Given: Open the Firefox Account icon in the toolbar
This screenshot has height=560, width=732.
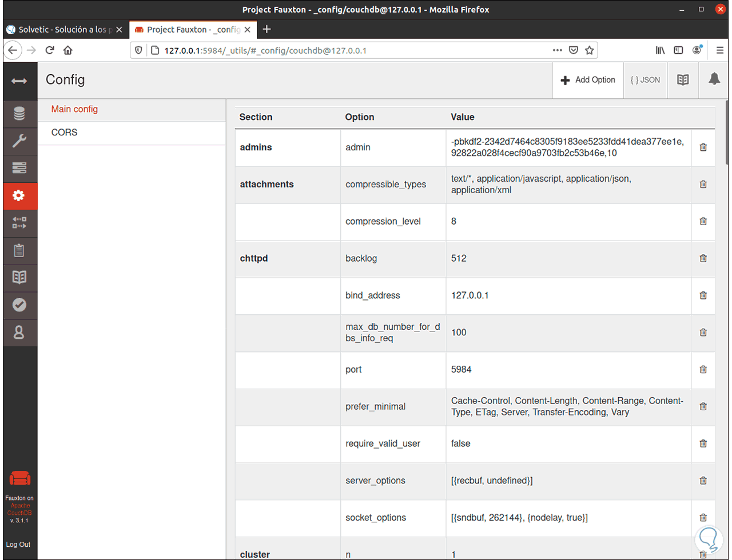Looking at the screenshot, I should pos(697,50).
